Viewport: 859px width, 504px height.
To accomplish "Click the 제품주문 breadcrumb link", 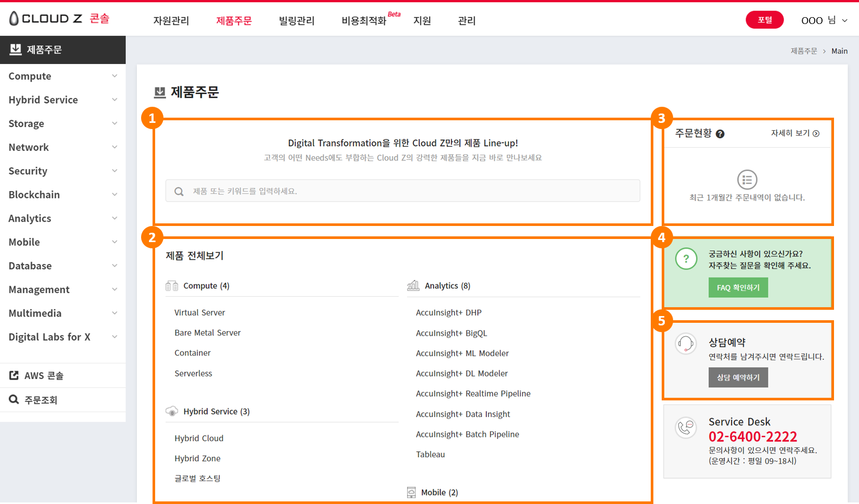I will coord(804,51).
